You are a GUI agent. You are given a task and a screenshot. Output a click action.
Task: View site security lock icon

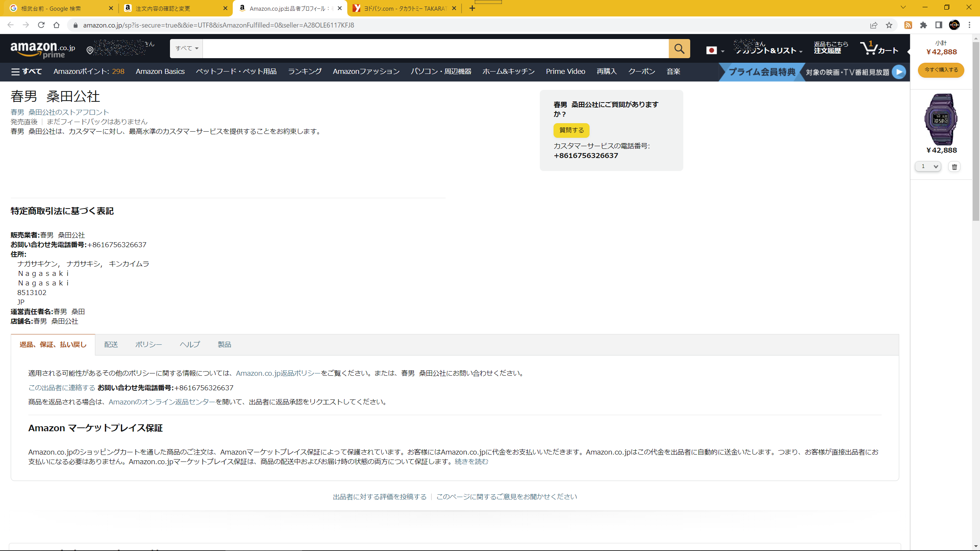[x=75, y=25]
